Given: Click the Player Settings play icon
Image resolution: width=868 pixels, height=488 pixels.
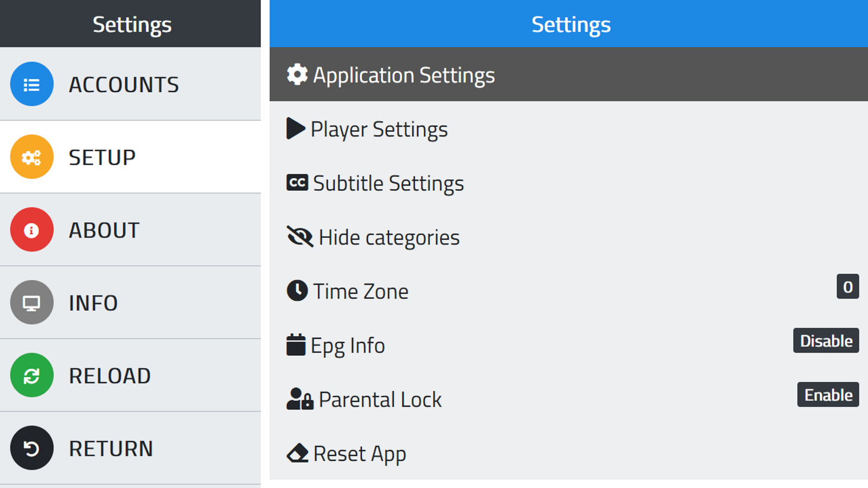Looking at the screenshot, I should [x=295, y=129].
